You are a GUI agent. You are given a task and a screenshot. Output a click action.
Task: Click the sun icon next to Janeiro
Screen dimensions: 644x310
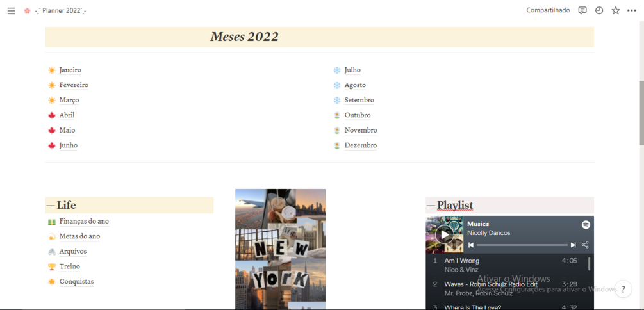(52, 70)
